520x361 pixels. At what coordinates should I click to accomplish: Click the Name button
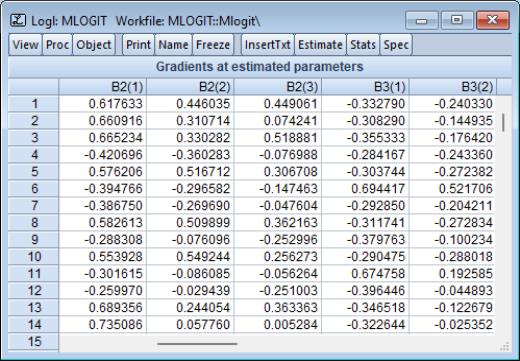pos(173,44)
